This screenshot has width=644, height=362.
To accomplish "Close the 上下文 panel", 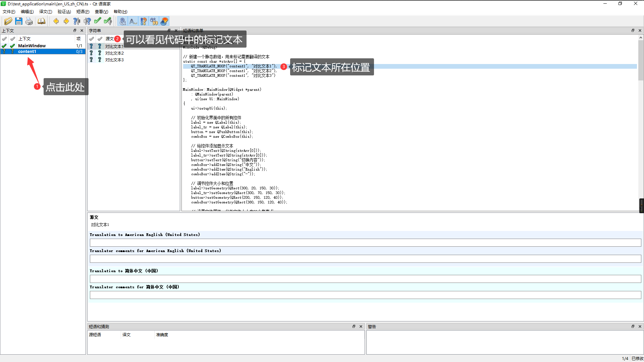I will [82, 31].
